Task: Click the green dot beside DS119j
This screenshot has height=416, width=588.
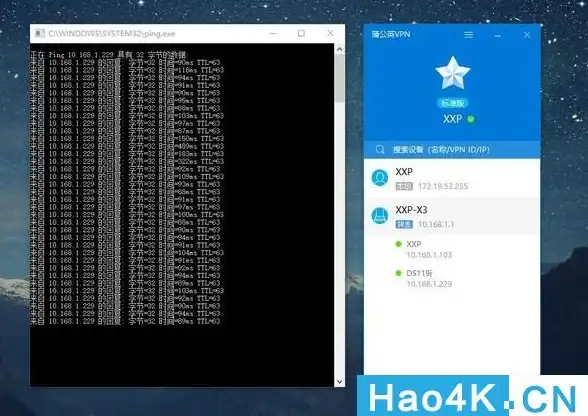Action: pos(399,273)
